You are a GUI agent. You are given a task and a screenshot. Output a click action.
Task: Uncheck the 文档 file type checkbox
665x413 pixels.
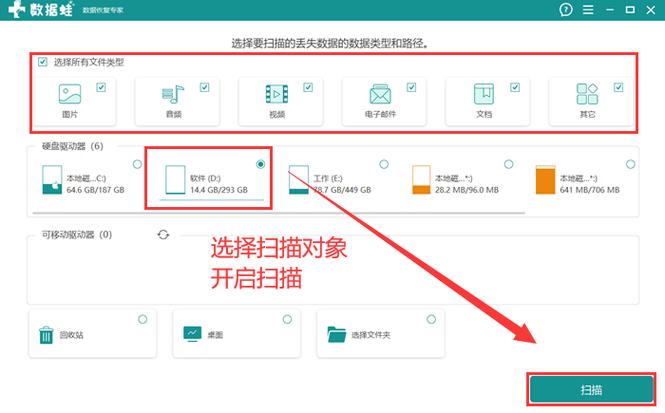(515, 87)
